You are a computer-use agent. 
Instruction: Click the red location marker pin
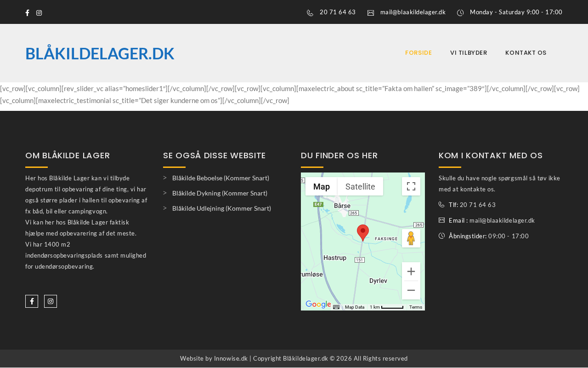tap(363, 232)
